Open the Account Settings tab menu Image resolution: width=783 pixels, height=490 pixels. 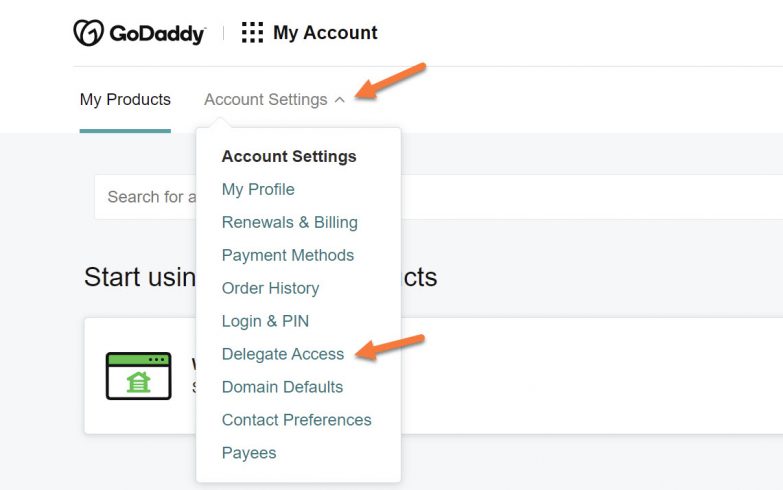coord(266,100)
